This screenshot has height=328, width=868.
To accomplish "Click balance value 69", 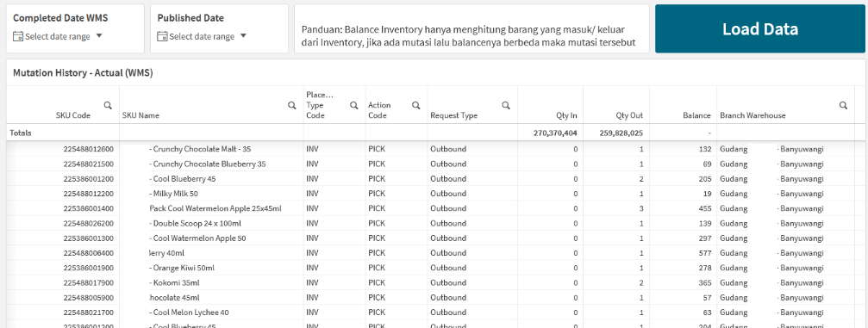I will [707, 164].
